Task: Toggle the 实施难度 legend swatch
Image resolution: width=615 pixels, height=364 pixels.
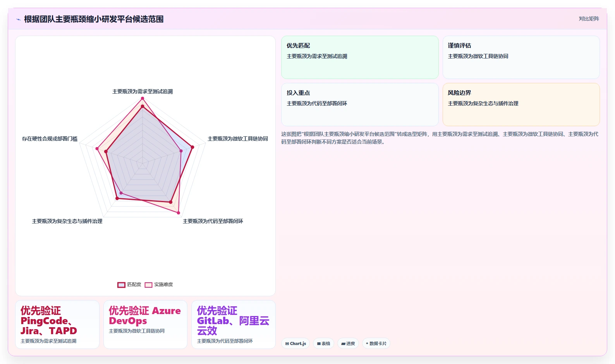Action: 148,285
